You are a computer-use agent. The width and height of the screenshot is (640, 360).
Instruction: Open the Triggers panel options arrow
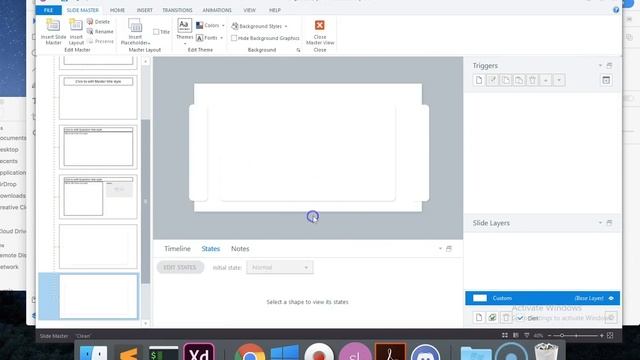click(600, 65)
